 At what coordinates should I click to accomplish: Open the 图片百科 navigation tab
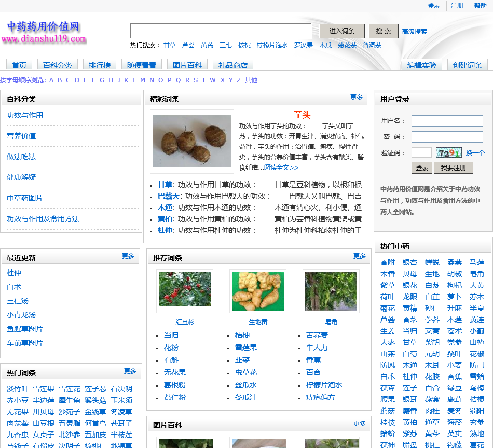click(187, 65)
